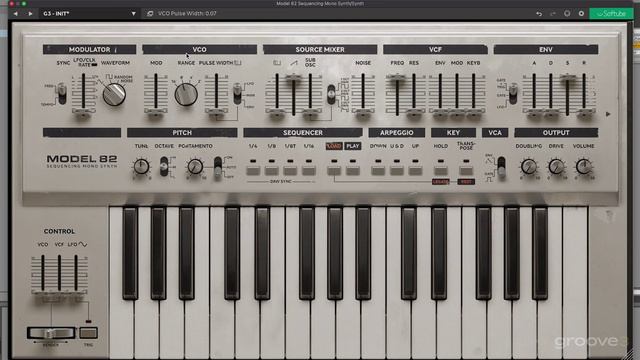
Task: Enable the arpeggio U & D button
Action: pyautogui.click(x=397, y=170)
